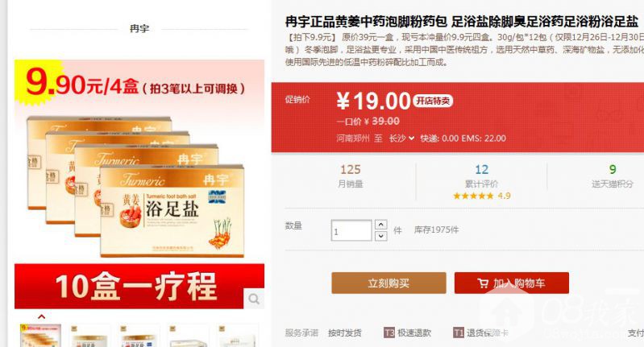Select the second product thumbnail
The image size is (644, 347).
pos(89,336)
